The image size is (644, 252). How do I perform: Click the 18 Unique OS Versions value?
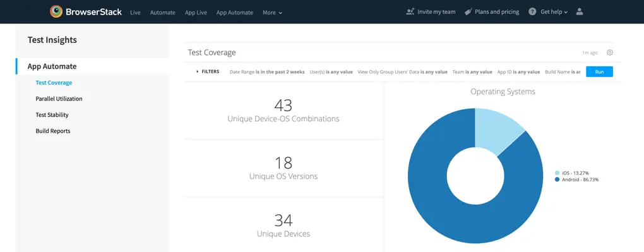coord(283,163)
